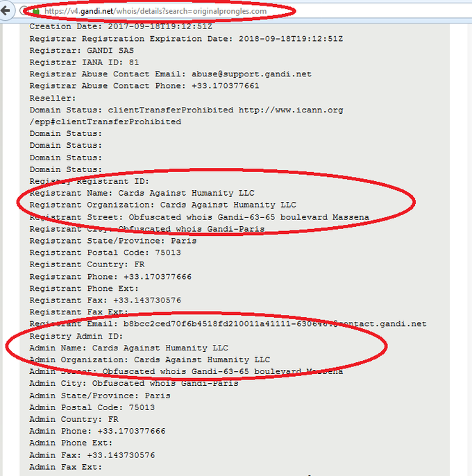Image resolution: width=472 pixels, height=476 pixels.
Task: Click the 'Registrant Phone Ext:' line
Action: 84,289
